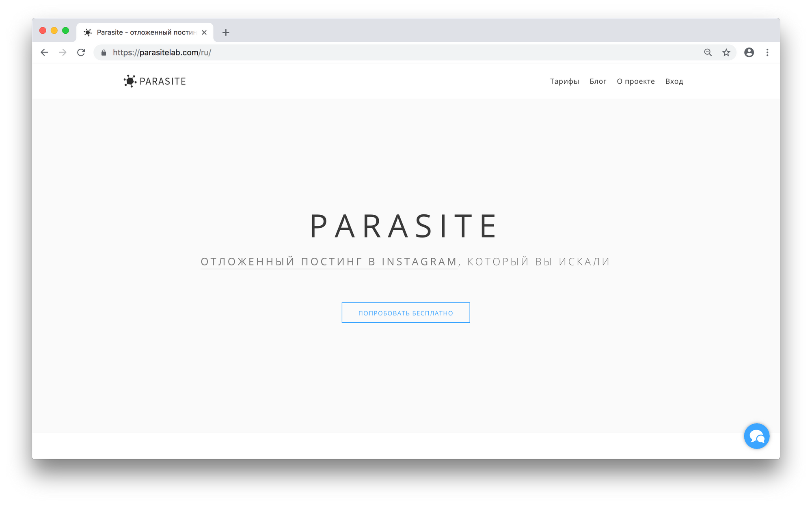Click the zoom magnifier icon in address bar

point(708,52)
